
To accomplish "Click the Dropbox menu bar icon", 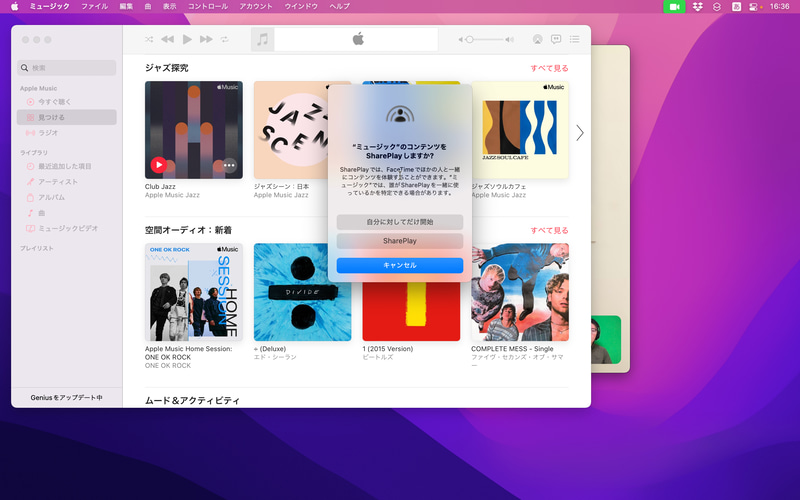I will [x=697, y=6].
